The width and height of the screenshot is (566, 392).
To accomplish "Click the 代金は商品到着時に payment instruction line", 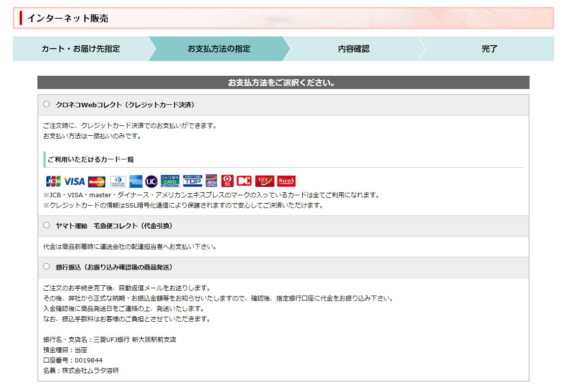I will (x=130, y=247).
